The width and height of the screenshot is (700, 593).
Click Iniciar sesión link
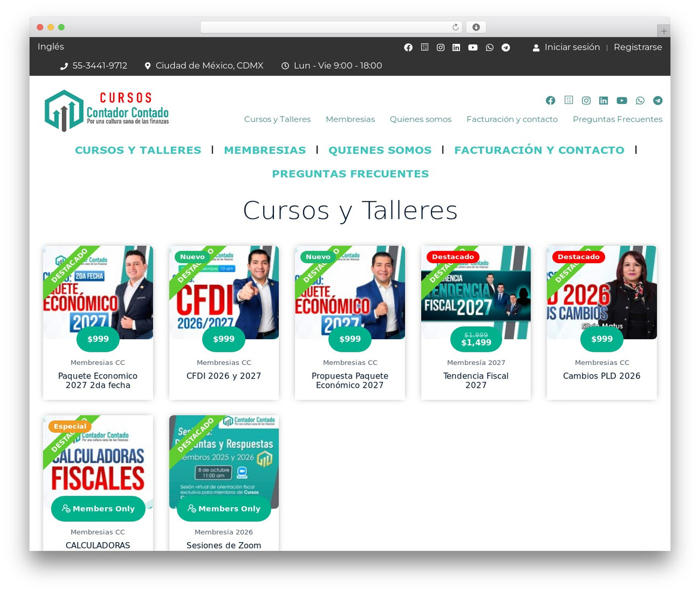572,47
